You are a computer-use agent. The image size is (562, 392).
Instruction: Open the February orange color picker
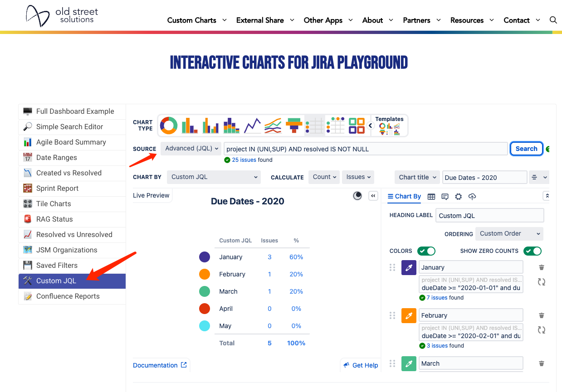[x=409, y=315]
